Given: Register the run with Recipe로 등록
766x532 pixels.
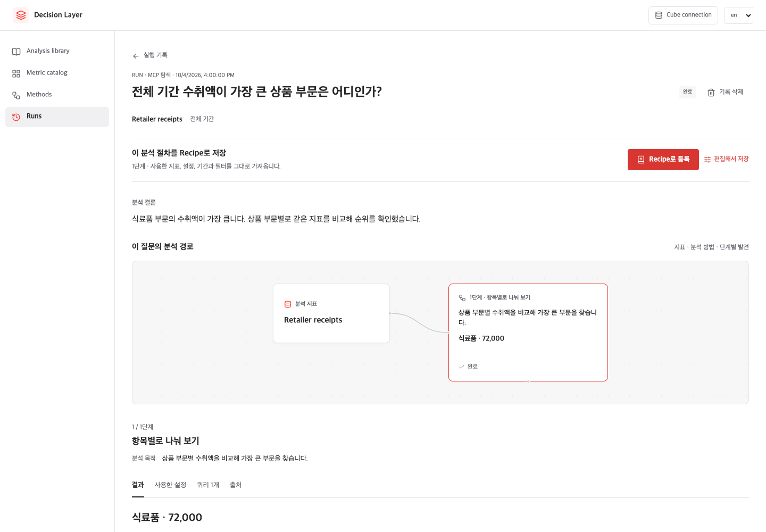Looking at the screenshot, I should (663, 160).
